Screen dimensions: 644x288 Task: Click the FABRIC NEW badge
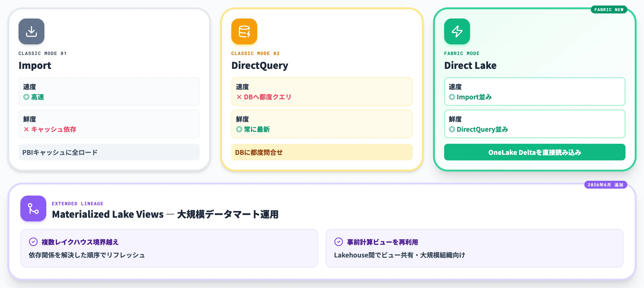609,9
